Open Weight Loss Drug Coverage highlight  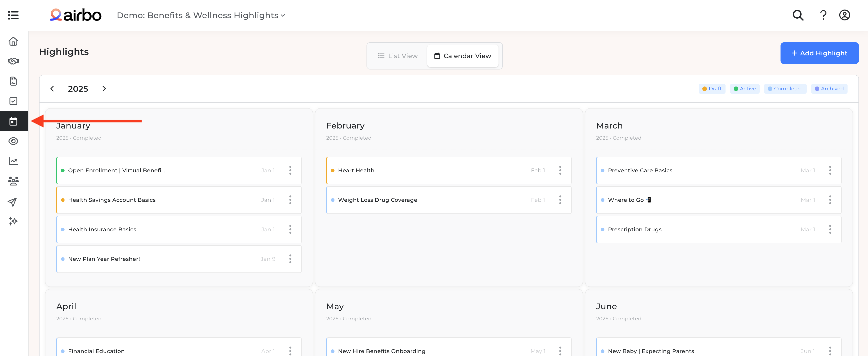[449, 200]
